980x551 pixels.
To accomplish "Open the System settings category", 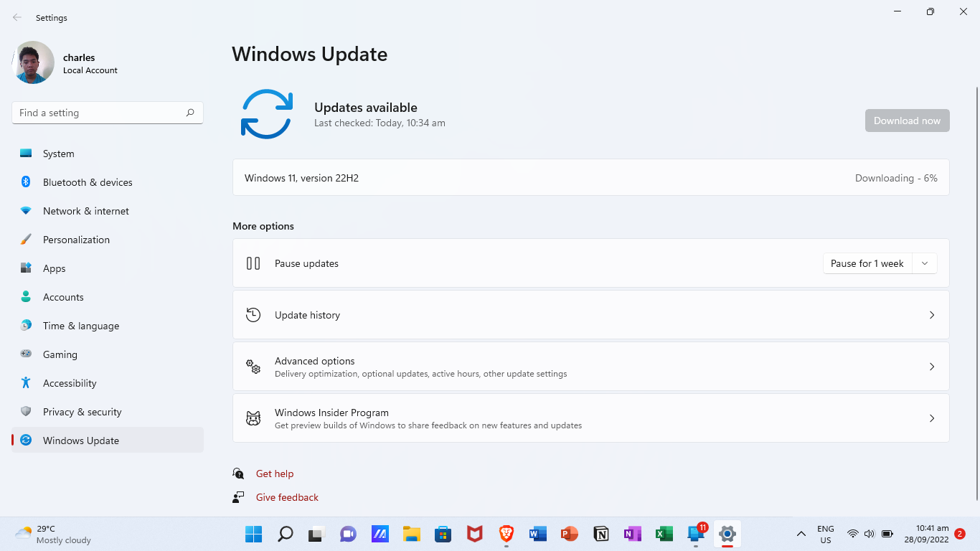I will tap(108, 154).
